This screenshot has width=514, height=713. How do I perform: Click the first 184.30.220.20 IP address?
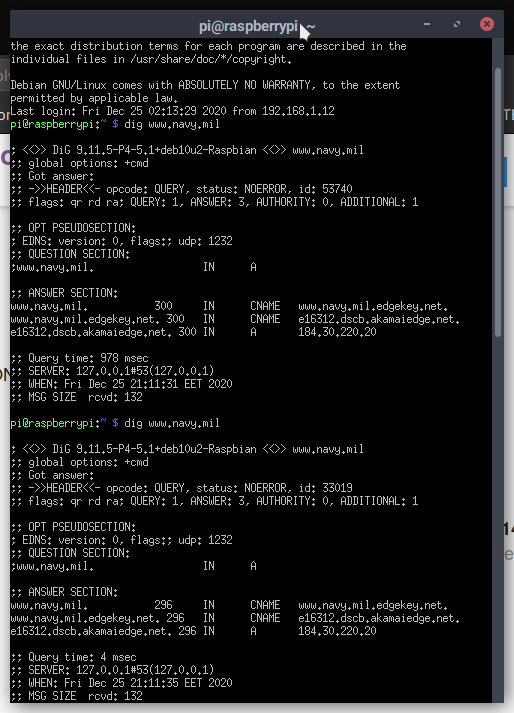[x=337, y=332]
